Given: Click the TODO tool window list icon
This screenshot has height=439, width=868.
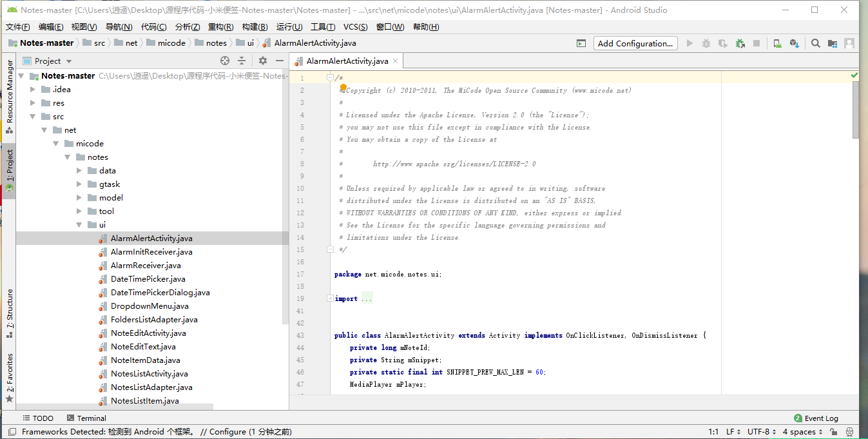Looking at the screenshot, I should tap(26, 418).
